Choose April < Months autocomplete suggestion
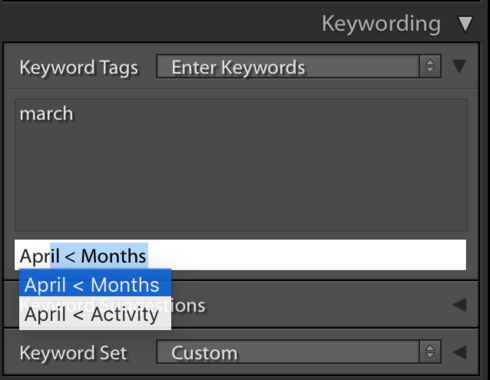490x380 pixels. tap(95, 285)
